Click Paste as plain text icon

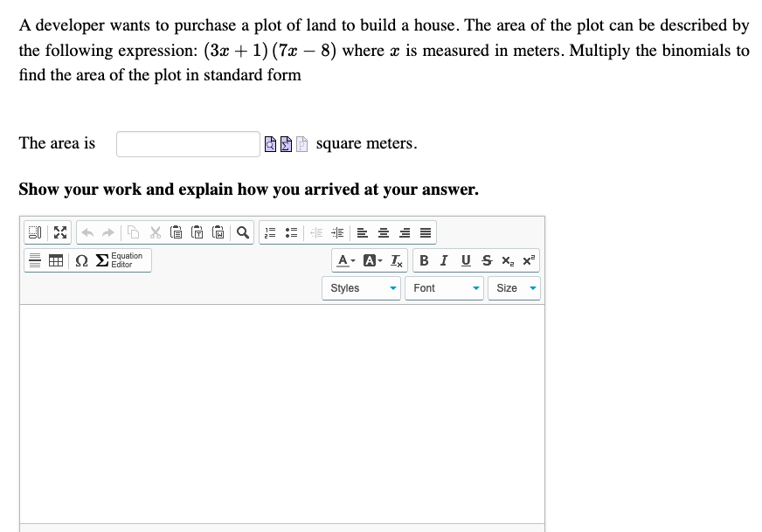(197, 232)
